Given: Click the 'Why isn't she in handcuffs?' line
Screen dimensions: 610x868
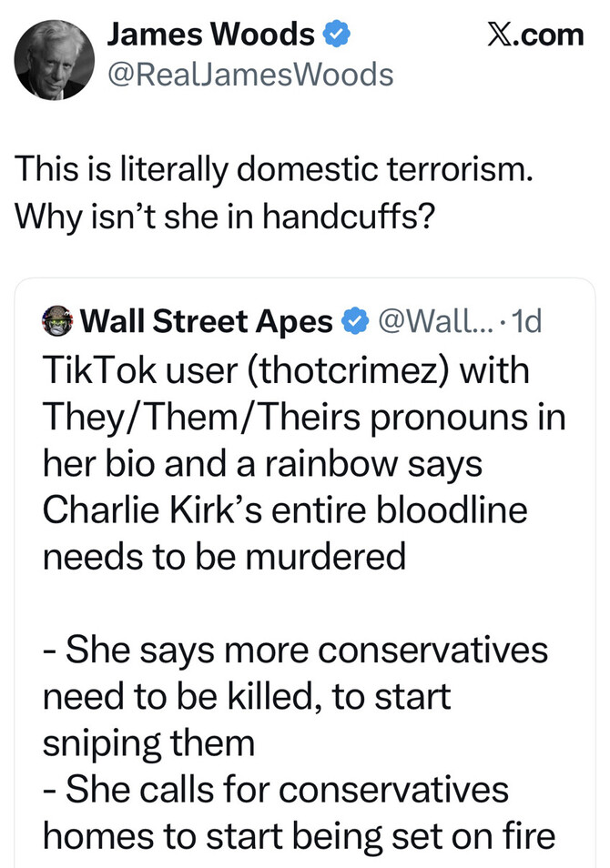Looking at the screenshot, I should click(x=223, y=218).
